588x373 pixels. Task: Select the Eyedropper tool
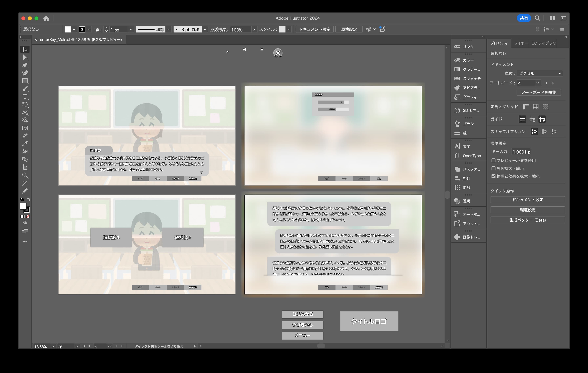25,144
